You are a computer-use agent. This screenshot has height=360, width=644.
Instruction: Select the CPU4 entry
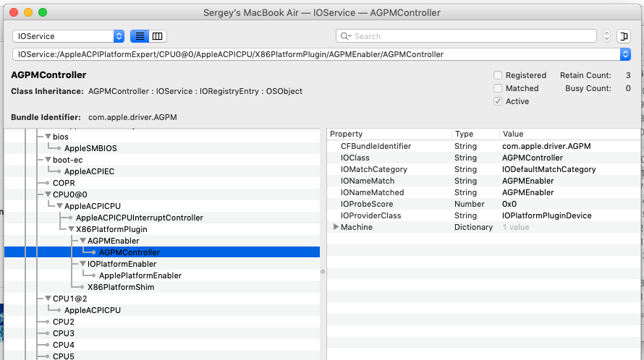pyautogui.click(x=63, y=345)
